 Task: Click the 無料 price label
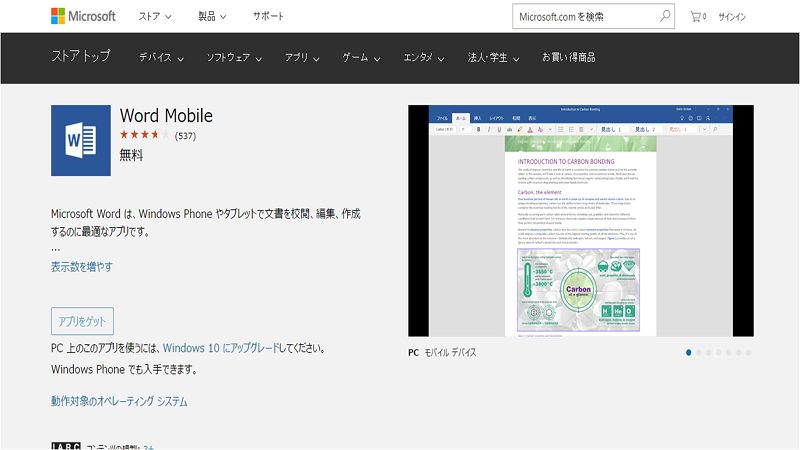coord(131,155)
